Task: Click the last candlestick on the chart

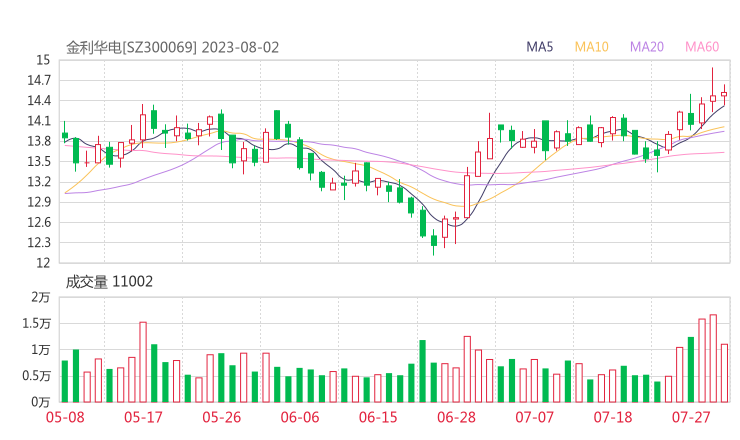Action: tap(724, 94)
